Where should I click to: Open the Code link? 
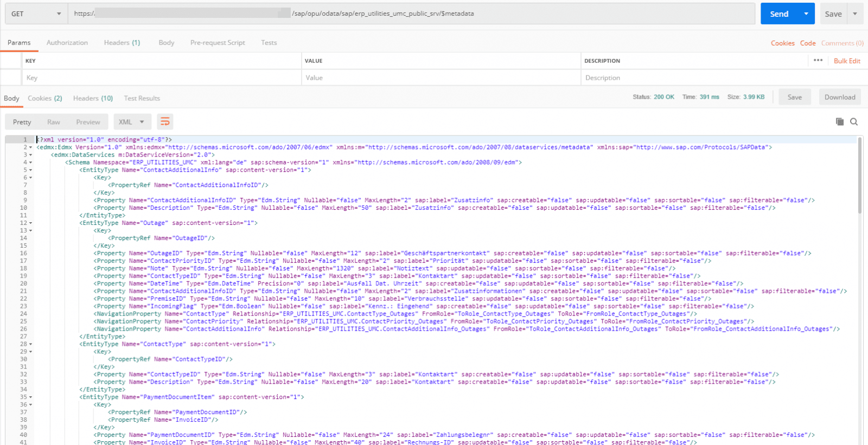(808, 43)
